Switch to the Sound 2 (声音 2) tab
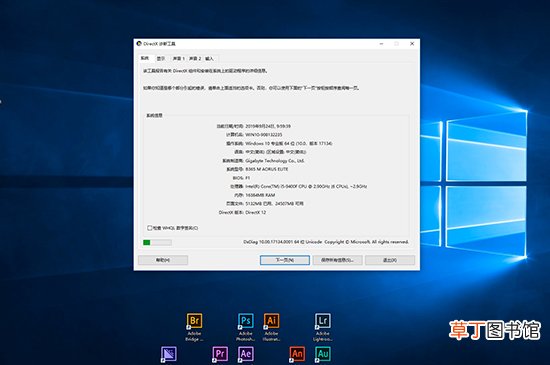550x365 pixels. click(195, 59)
